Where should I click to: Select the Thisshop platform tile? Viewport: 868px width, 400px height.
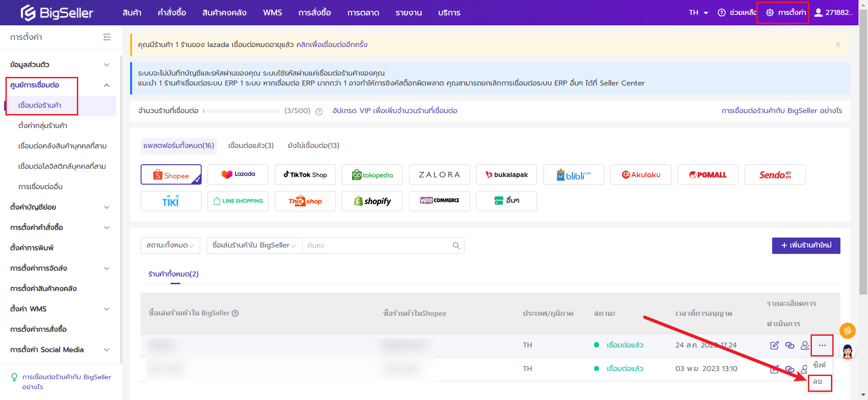coord(305,201)
